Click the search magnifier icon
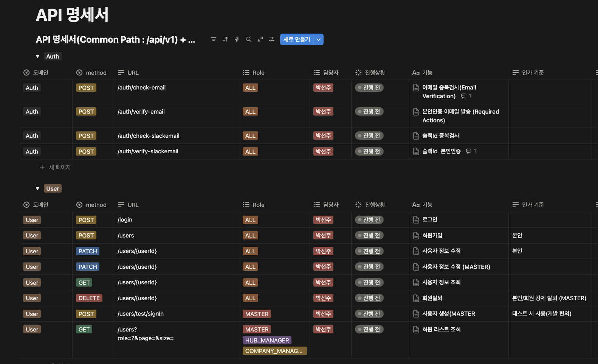 [x=249, y=39]
